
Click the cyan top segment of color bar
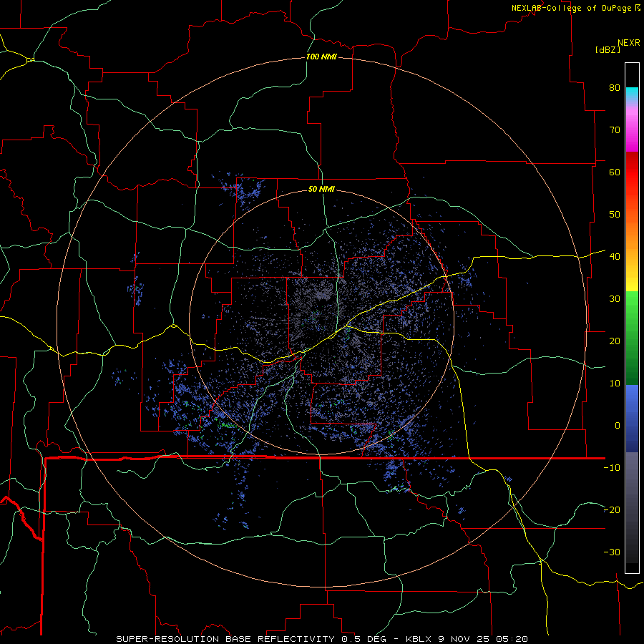coord(632,94)
